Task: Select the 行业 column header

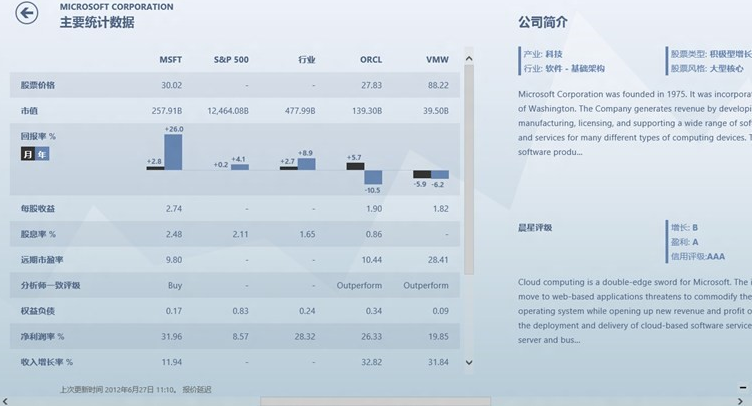Action: pos(307,60)
